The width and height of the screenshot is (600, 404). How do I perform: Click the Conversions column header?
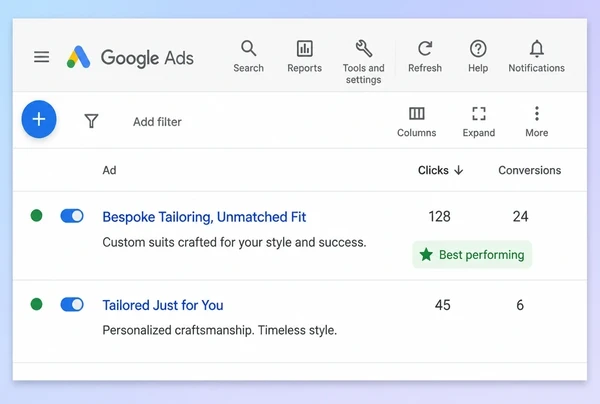tap(530, 170)
